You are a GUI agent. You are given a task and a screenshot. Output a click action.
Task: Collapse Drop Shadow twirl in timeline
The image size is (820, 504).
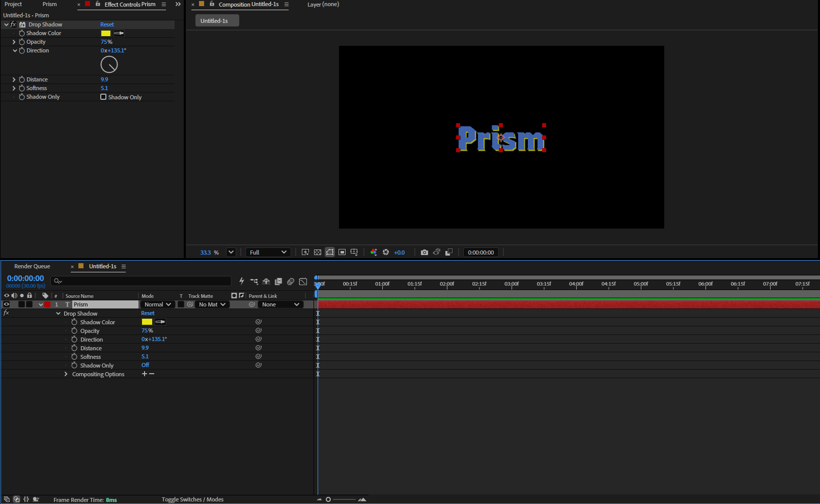59,314
